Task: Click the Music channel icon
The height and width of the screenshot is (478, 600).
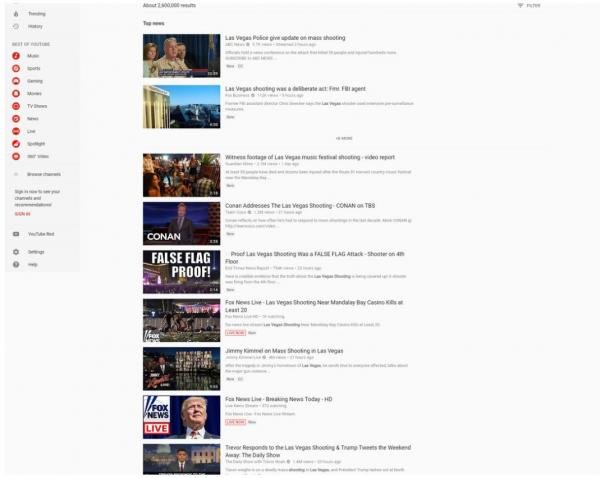Action: coord(16,56)
